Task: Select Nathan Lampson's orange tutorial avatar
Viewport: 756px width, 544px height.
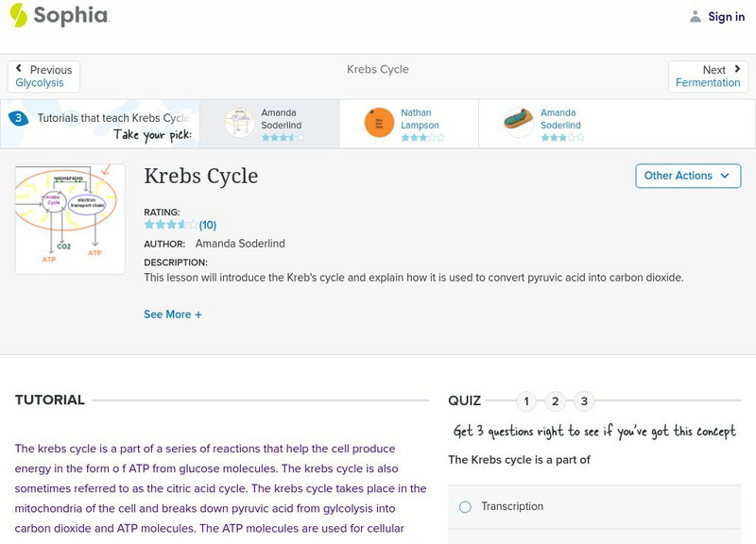Action: point(379,123)
